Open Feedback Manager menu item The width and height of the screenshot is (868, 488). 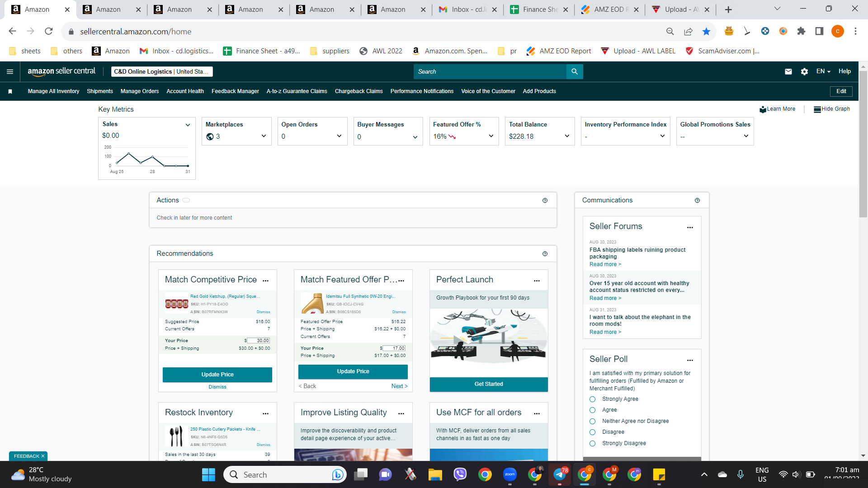pyautogui.click(x=235, y=91)
